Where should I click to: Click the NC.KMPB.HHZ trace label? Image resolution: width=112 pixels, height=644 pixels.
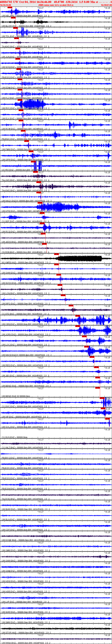[x=26, y=262]
